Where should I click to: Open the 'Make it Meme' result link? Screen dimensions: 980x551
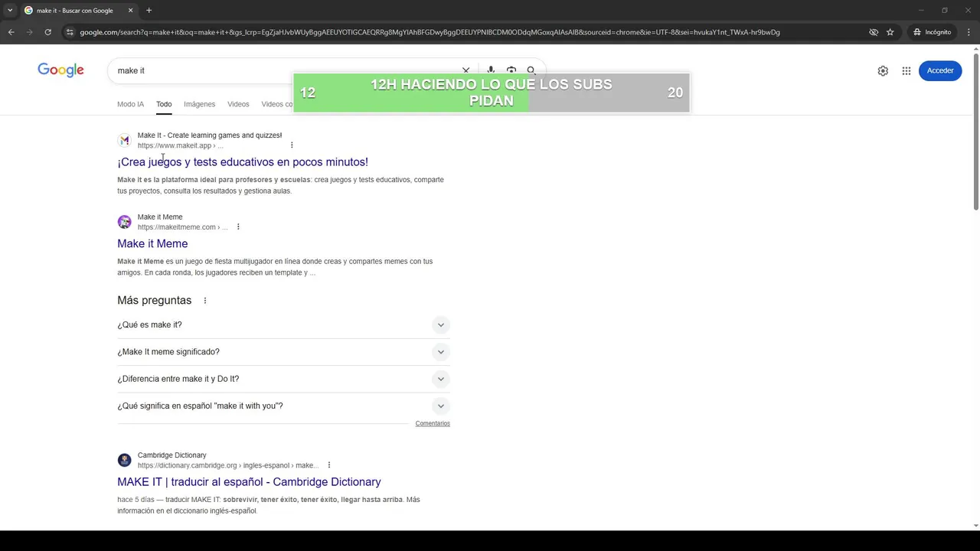[x=152, y=243]
